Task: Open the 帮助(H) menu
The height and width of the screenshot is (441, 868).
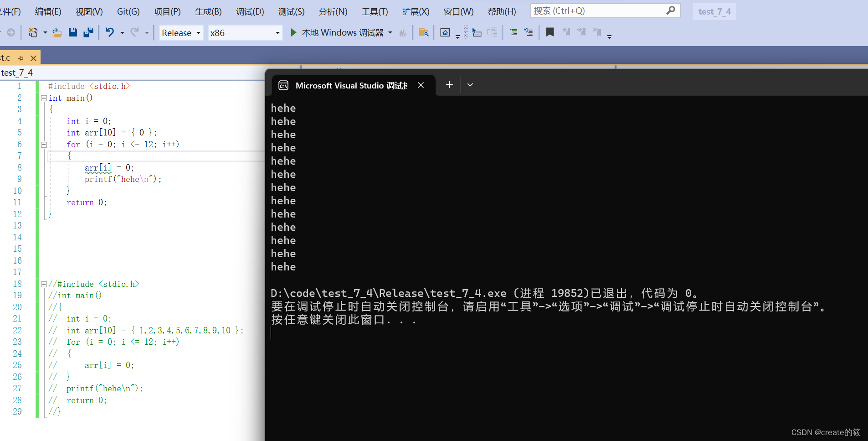Action: click(502, 11)
